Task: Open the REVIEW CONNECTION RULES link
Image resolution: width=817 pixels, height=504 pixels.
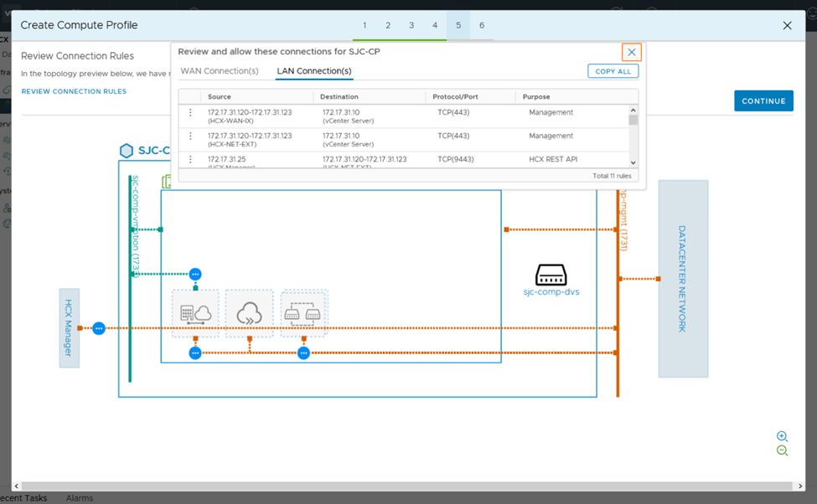Action: tap(74, 91)
